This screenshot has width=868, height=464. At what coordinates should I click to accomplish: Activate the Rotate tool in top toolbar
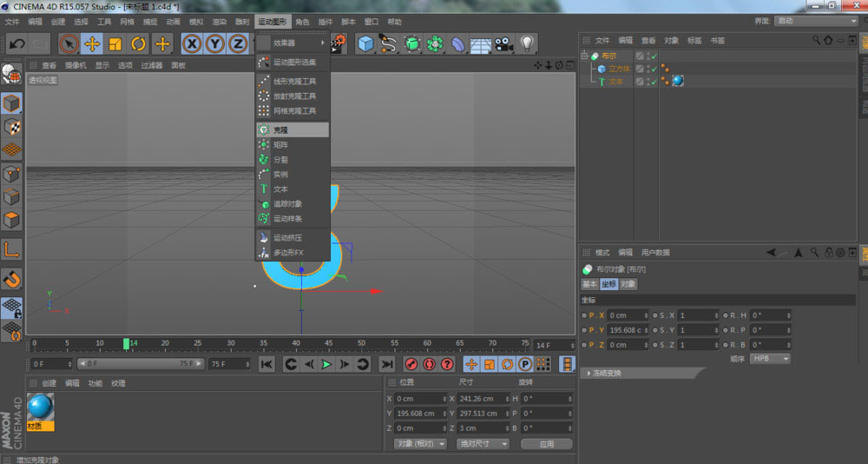(138, 43)
